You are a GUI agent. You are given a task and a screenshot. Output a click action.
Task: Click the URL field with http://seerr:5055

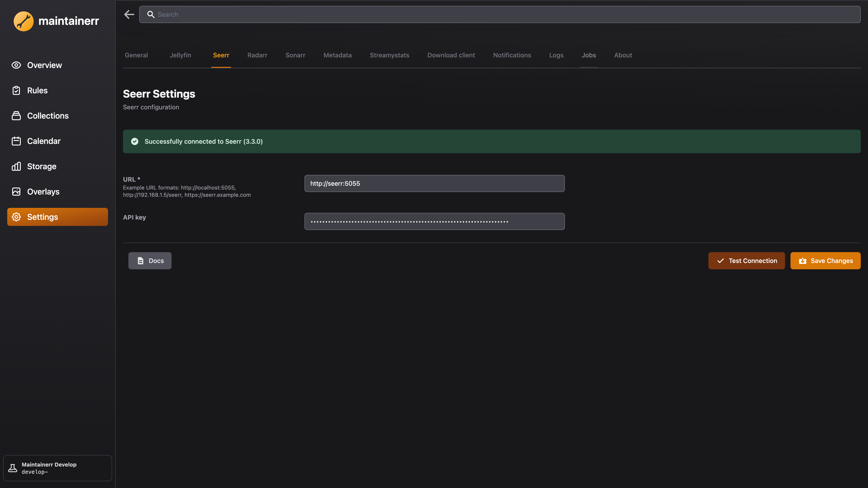pyautogui.click(x=434, y=183)
